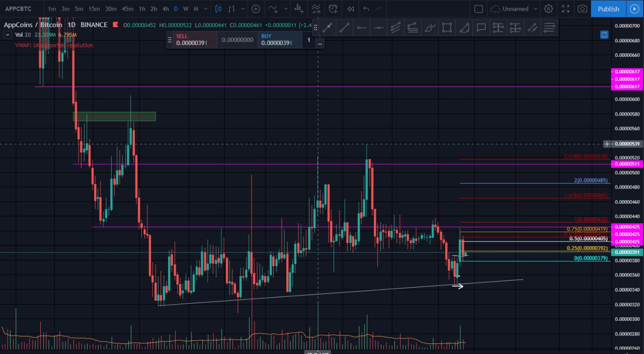This screenshot has height=354, width=644.
Task: Select the Fibonacci levels lines tool
Action: [549, 28]
